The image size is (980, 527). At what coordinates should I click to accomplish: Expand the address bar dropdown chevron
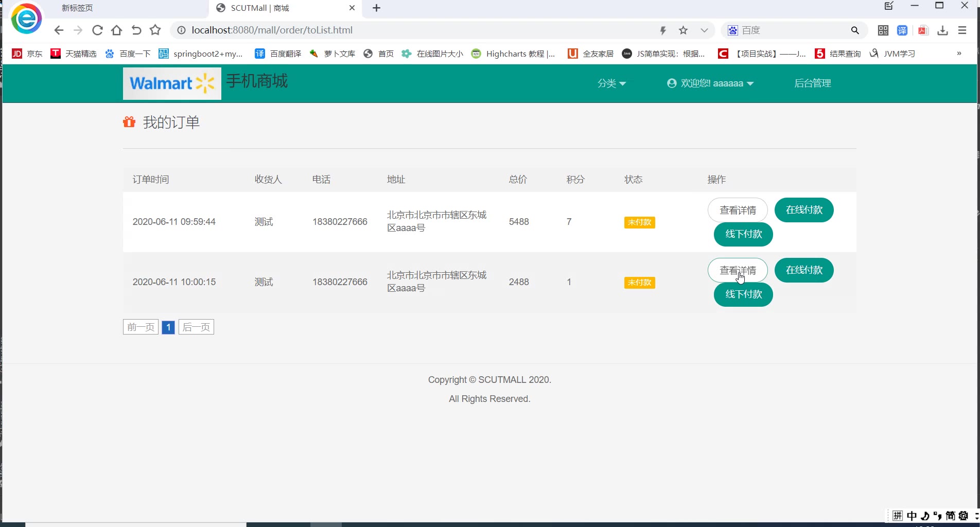[x=704, y=30]
